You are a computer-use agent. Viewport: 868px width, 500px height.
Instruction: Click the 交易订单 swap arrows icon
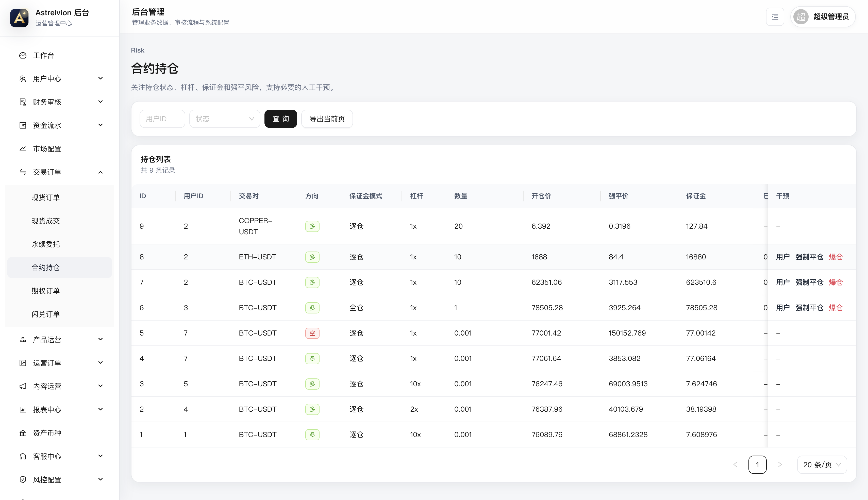point(23,172)
